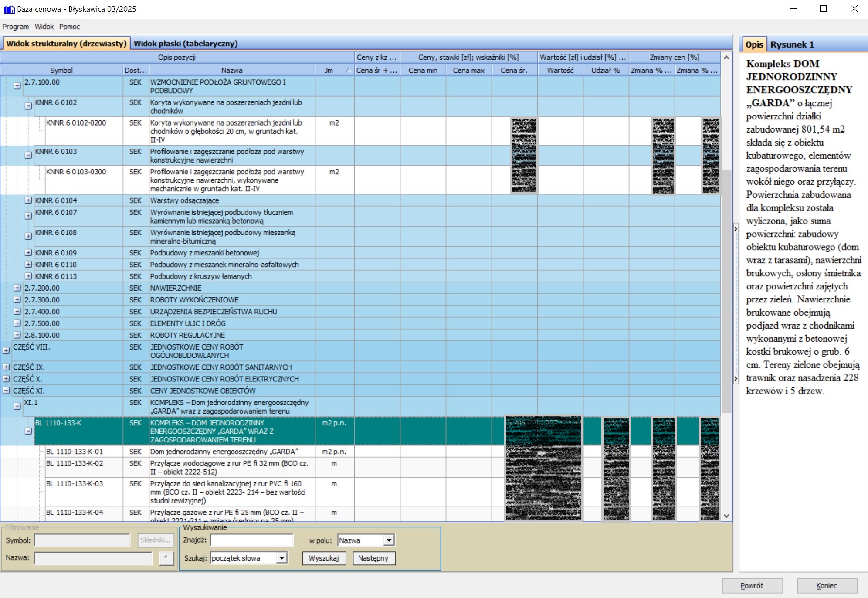The image size is (868, 598).
Task: Focus the Znajdź search field
Action: click(x=252, y=540)
